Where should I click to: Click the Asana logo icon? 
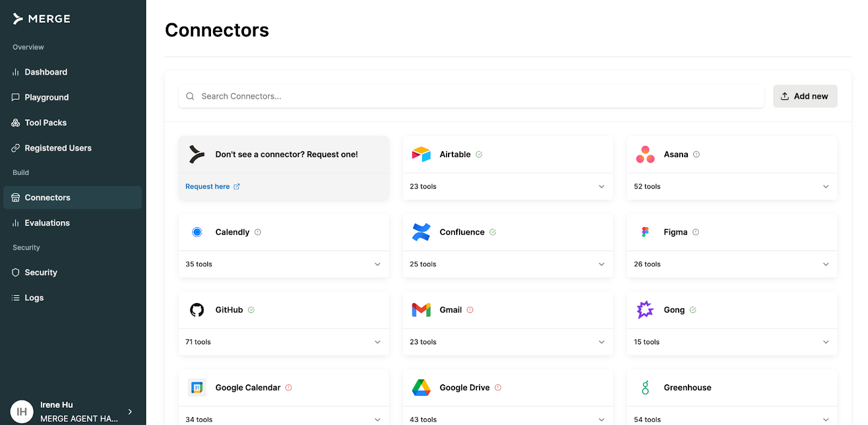tap(645, 154)
